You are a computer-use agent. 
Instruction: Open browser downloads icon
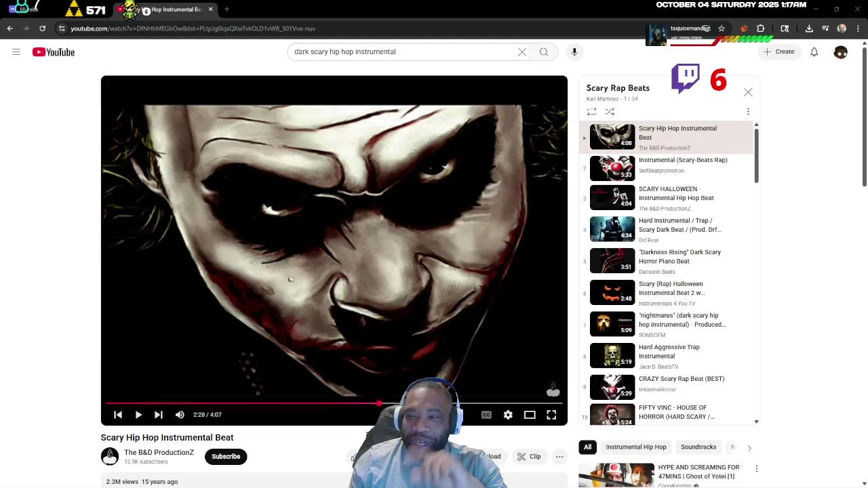(x=809, y=28)
